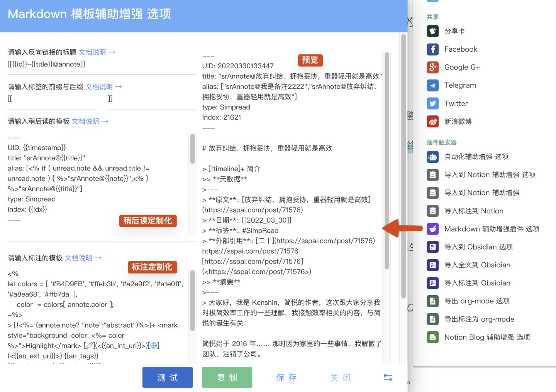
Task: Click the options dialog main scrollbar
Action: (x=403, y=166)
